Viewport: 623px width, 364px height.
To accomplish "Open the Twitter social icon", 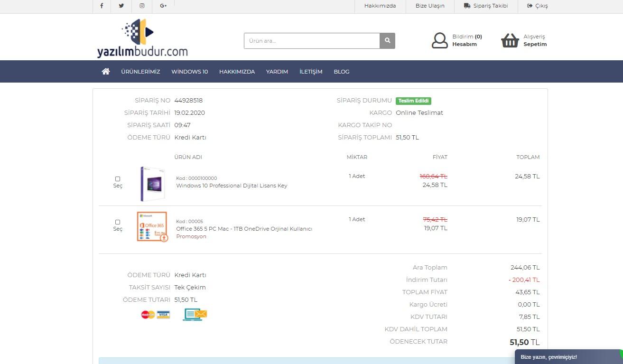I will pyautogui.click(x=121, y=6).
